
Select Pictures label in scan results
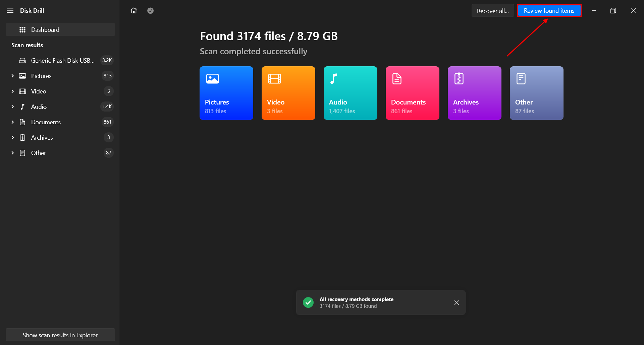[41, 76]
